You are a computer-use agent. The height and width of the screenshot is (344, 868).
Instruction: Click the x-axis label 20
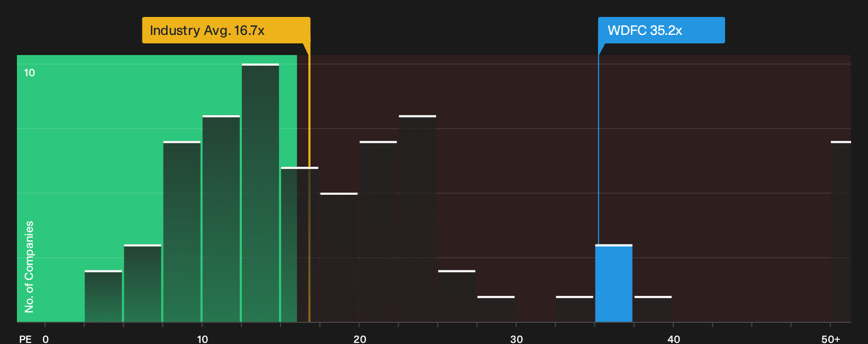coord(360,339)
